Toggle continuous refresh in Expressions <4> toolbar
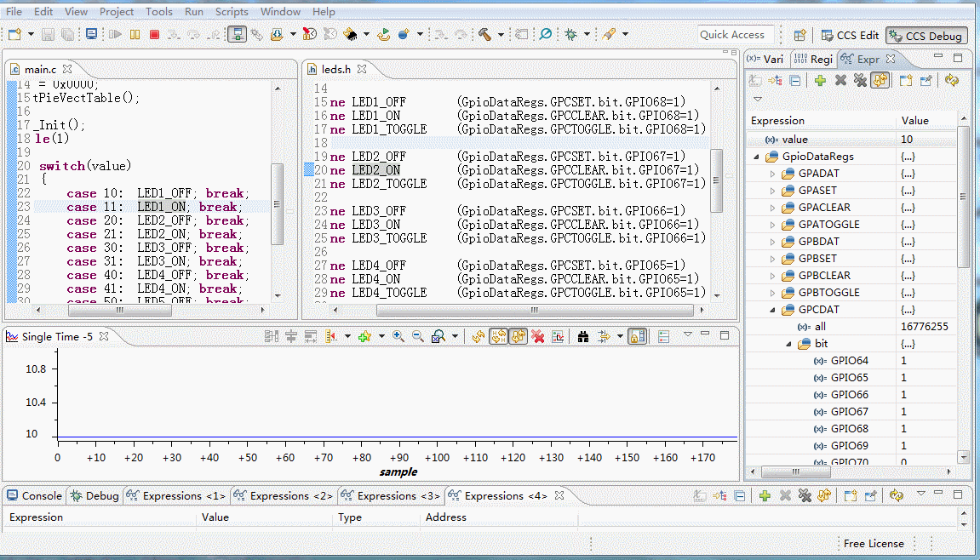This screenshot has height=560, width=980. point(824,495)
